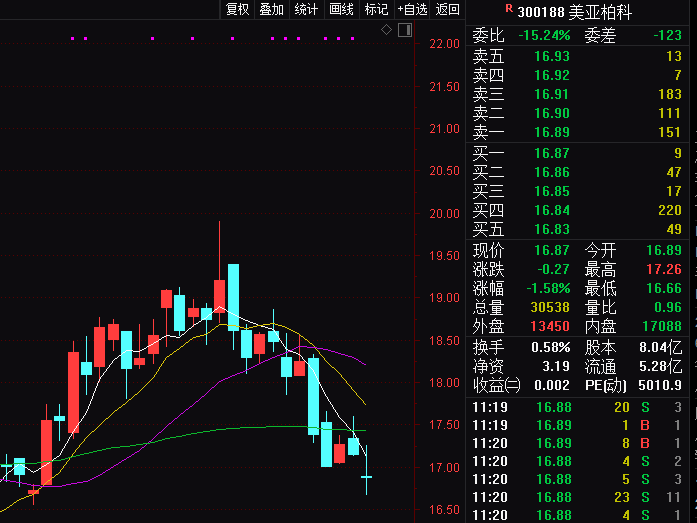Click the 卖五 price 16.93 row
This screenshot has width=697, height=523.
click(x=552, y=56)
